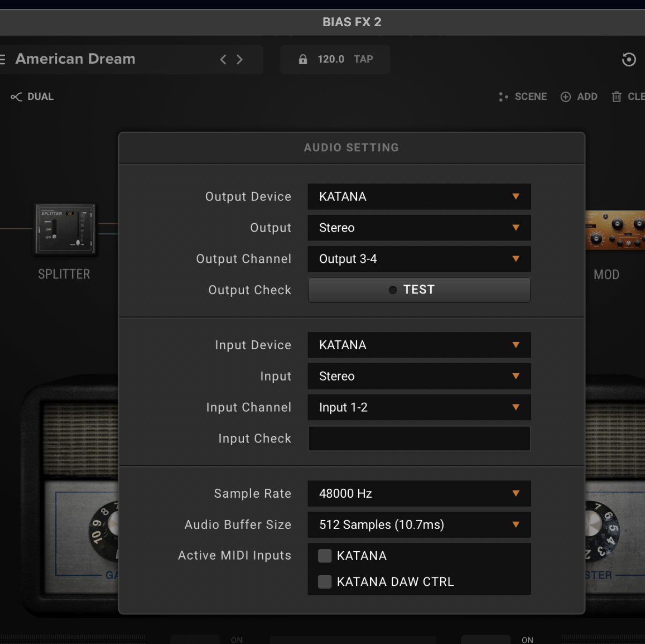Click the 120.0 tempo value
The width and height of the screenshot is (645, 644).
click(331, 60)
